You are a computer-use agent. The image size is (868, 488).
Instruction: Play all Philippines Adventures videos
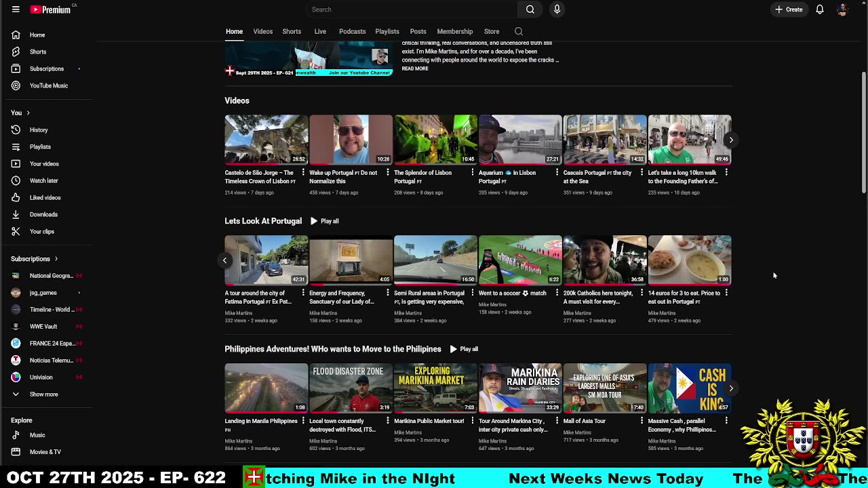pyautogui.click(x=464, y=349)
